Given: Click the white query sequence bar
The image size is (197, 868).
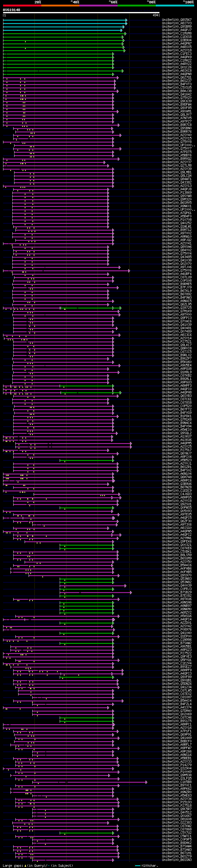Looking at the screenshot, I should coord(81,13).
